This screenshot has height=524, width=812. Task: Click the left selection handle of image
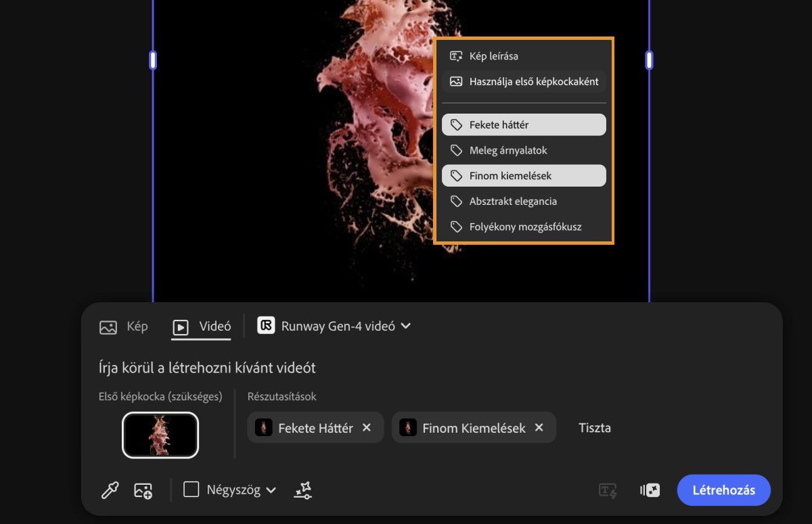pos(153,60)
